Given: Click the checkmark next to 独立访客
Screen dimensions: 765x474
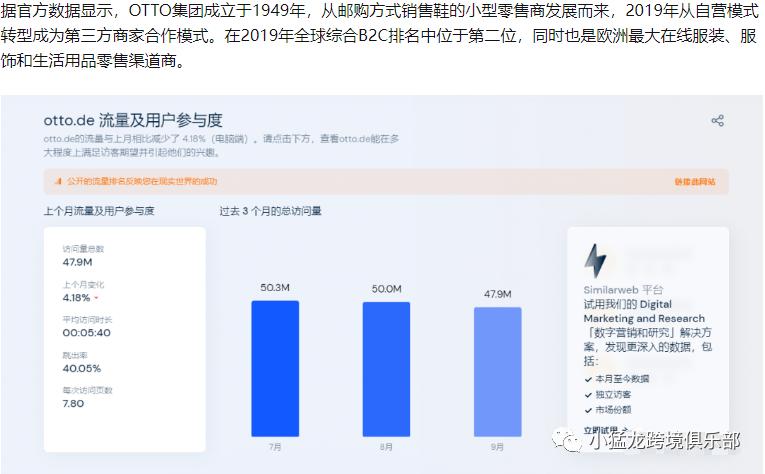Looking at the screenshot, I should pyautogui.click(x=588, y=395).
